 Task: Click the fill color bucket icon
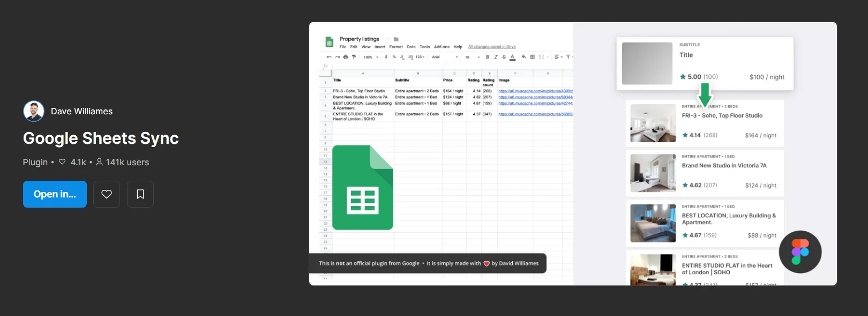tap(523, 57)
